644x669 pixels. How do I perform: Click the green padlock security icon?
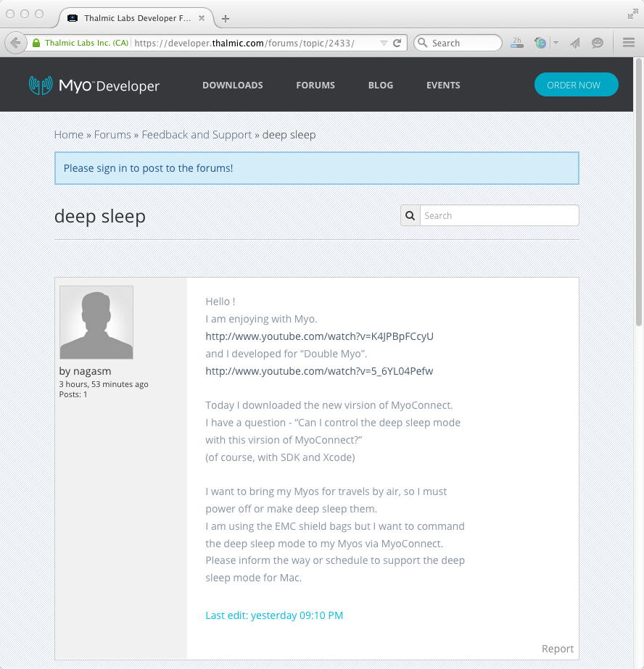(36, 43)
